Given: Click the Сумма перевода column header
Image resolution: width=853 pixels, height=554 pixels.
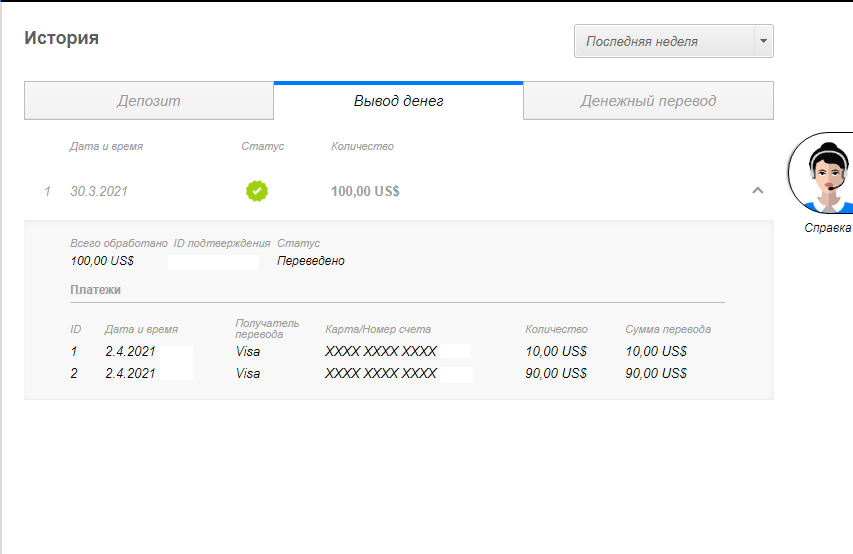Looking at the screenshot, I should tap(668, 329).
